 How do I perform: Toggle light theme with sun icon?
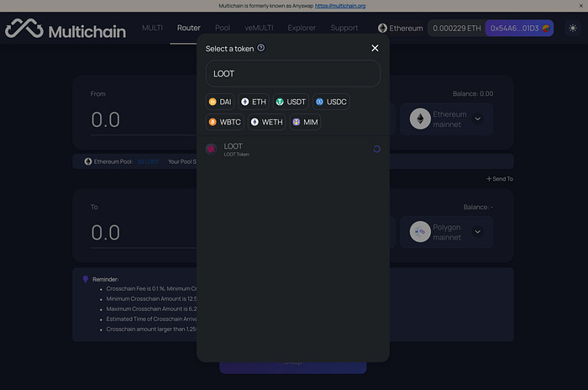(x=572, y=28)
